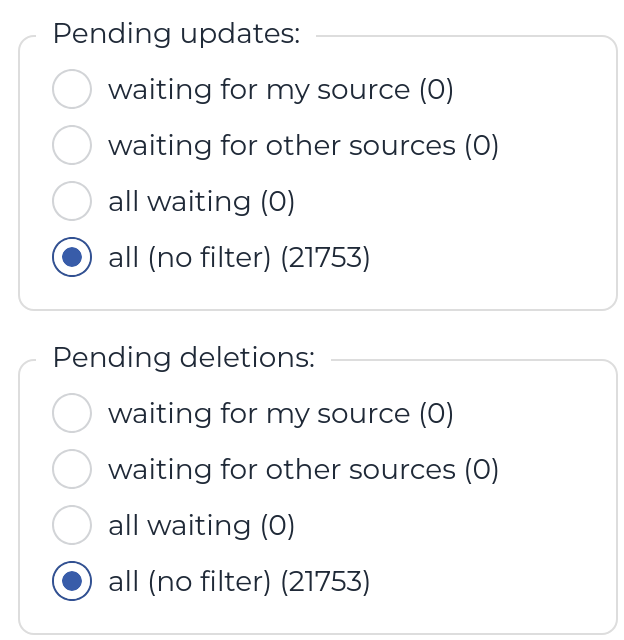
Task: Select 'all (no filter)' radio in Pending updates
Action: tap(72, 257)
